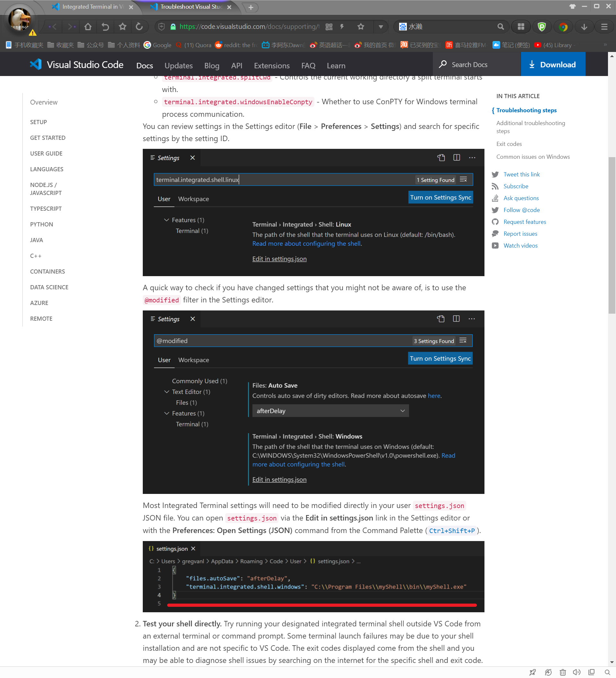Click the GitHub icon for Request features

(x=495, y=222)
